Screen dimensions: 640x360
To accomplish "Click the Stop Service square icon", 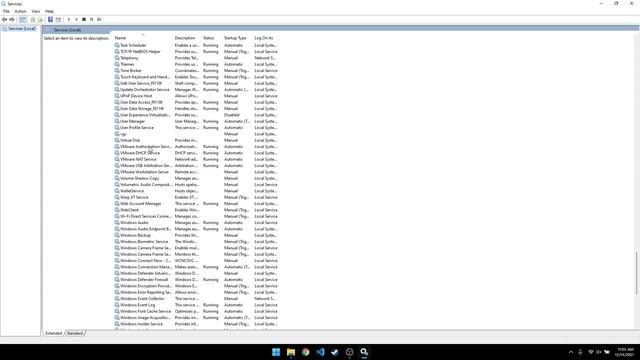I will tap(84, 20).
